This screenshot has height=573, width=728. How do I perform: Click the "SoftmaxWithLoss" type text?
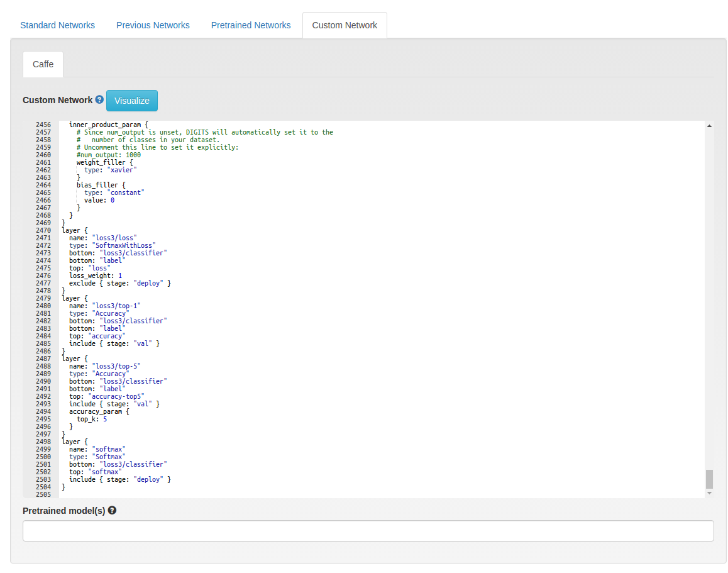[123, 246]
